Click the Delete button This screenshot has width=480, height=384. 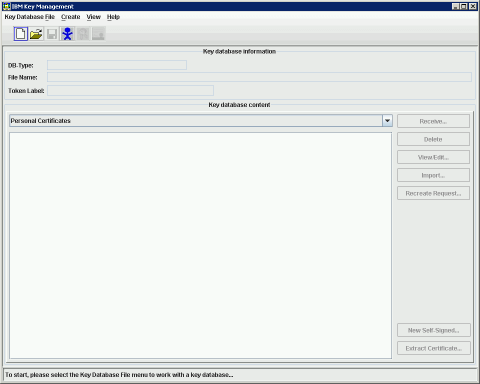[x=433, y=139]
